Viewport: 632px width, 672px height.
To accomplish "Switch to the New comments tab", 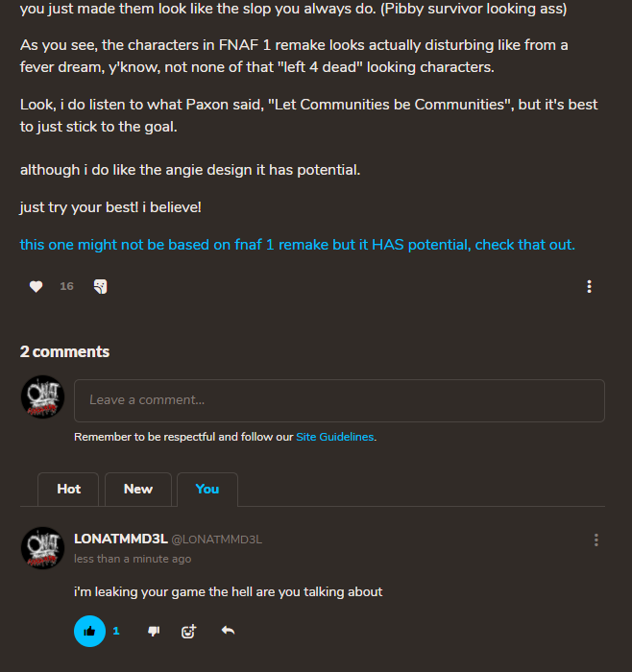I will coord(138,489).
